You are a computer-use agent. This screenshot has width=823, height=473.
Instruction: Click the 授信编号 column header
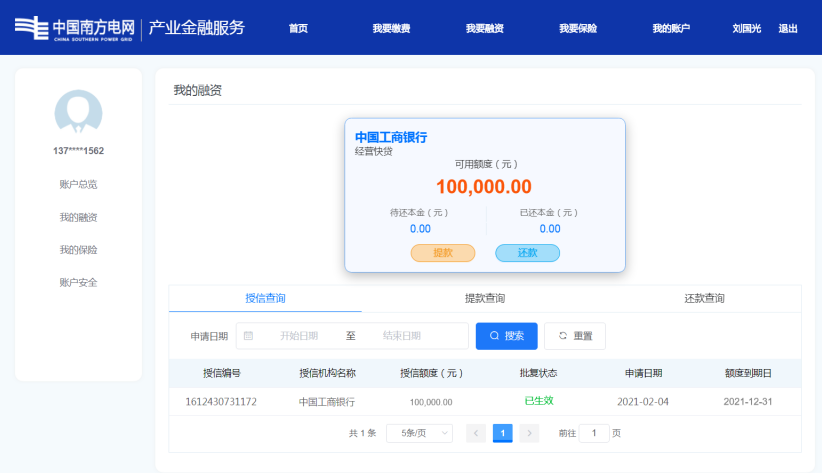tap(221, 373)
